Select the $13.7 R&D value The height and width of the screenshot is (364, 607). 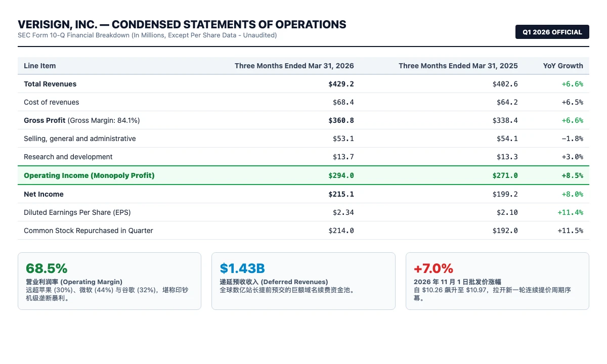tap(343, 157)
